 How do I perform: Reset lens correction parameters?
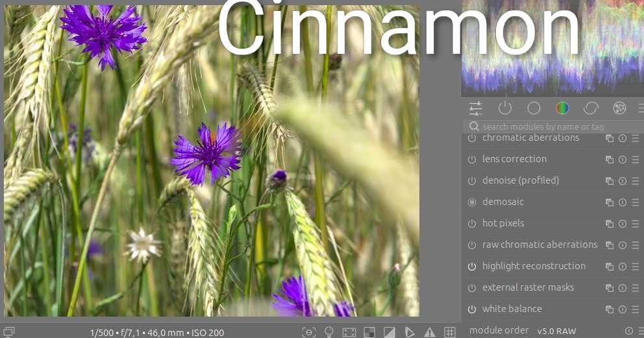tap(623, 160)
